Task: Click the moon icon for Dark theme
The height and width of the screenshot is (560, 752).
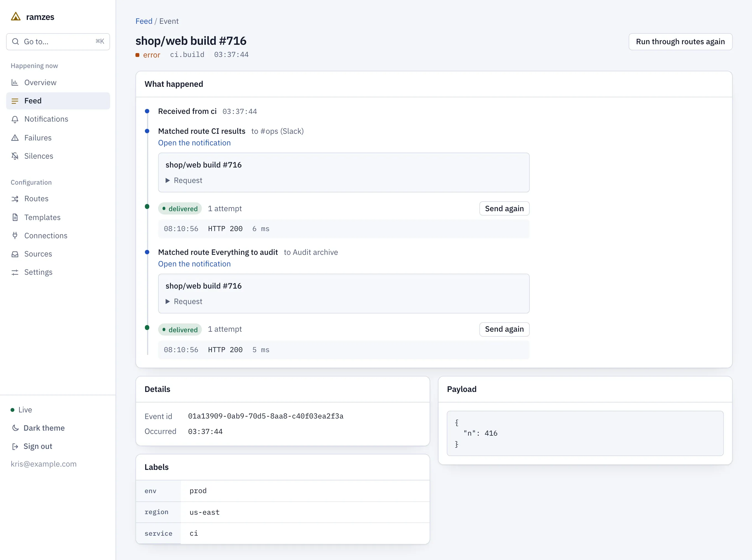Action: (x=15, y=428)
